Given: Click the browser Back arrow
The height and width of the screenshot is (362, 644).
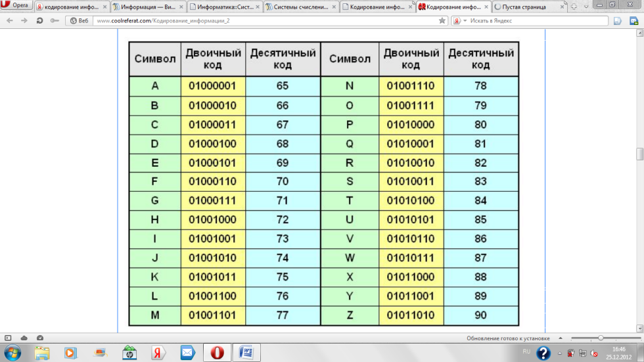Looking at the screenshot, I should (x=9, y=20).
